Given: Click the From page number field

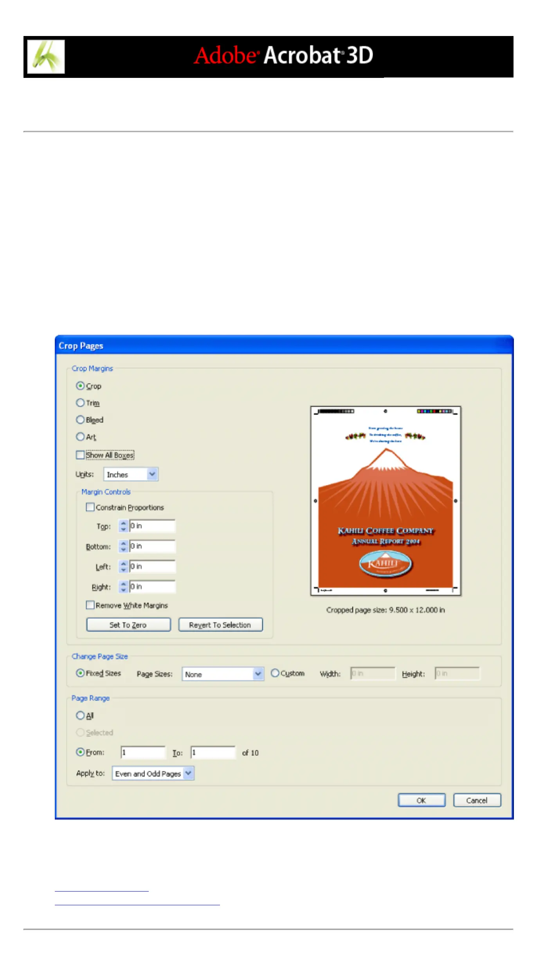Looking at the screenshot, I should point(143,753).
